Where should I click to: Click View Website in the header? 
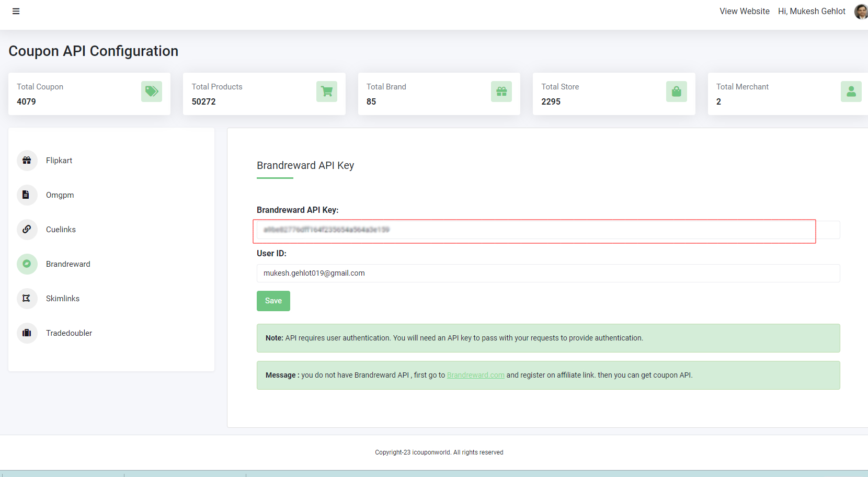coord(744,12)
